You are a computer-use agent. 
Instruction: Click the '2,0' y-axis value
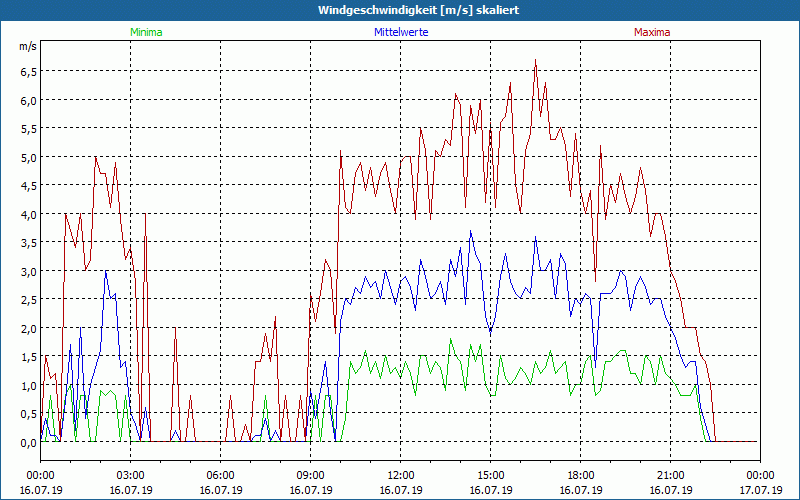(28, 329)
